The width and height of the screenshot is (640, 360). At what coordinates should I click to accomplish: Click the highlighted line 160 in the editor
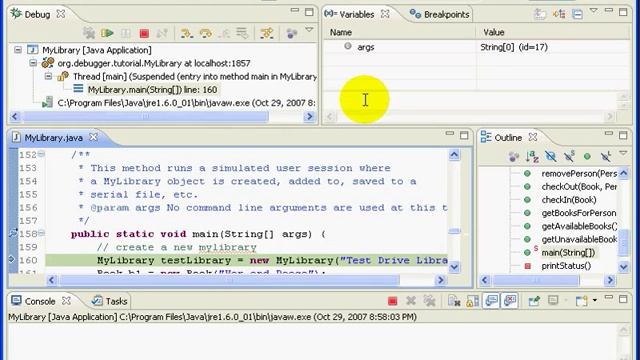coord(247,260)
